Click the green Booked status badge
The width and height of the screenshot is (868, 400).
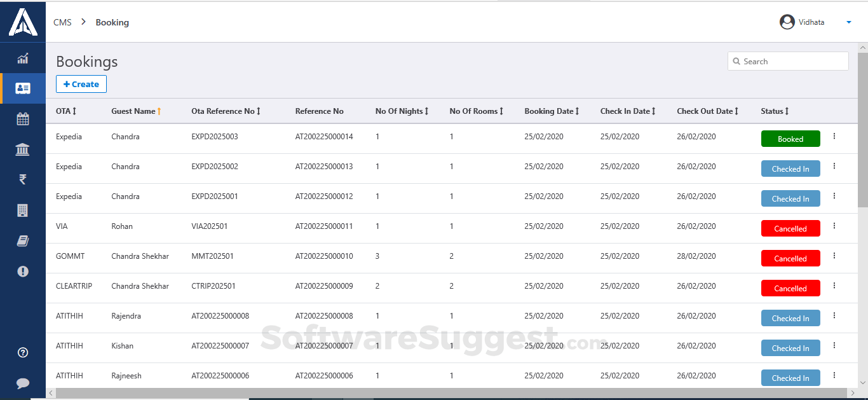tap(790, 139)
